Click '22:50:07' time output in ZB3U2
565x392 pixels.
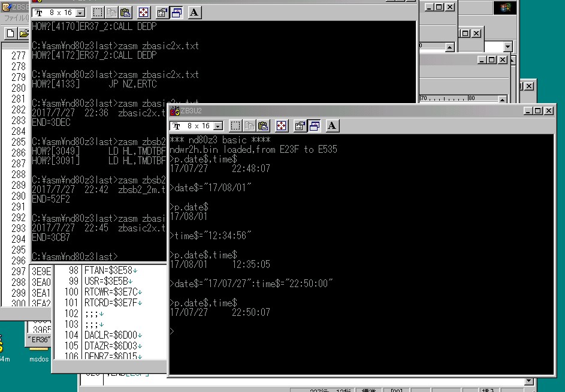coord(251,312)
